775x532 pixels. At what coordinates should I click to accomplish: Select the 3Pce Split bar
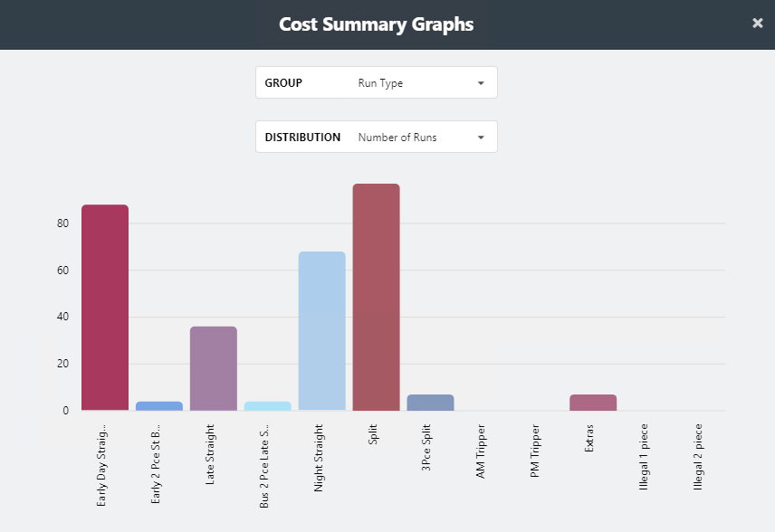point(429,402)
